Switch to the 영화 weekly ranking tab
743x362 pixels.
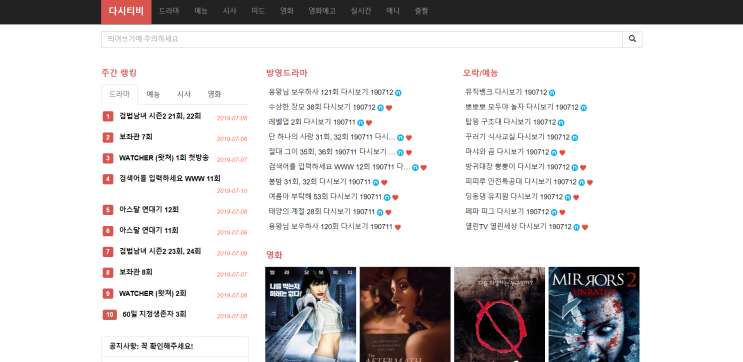214,94
